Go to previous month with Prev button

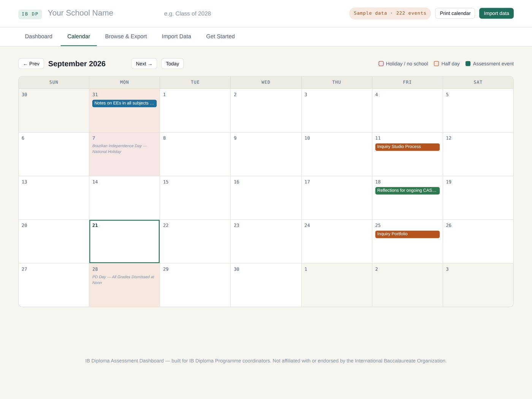(x=31, y=63)
